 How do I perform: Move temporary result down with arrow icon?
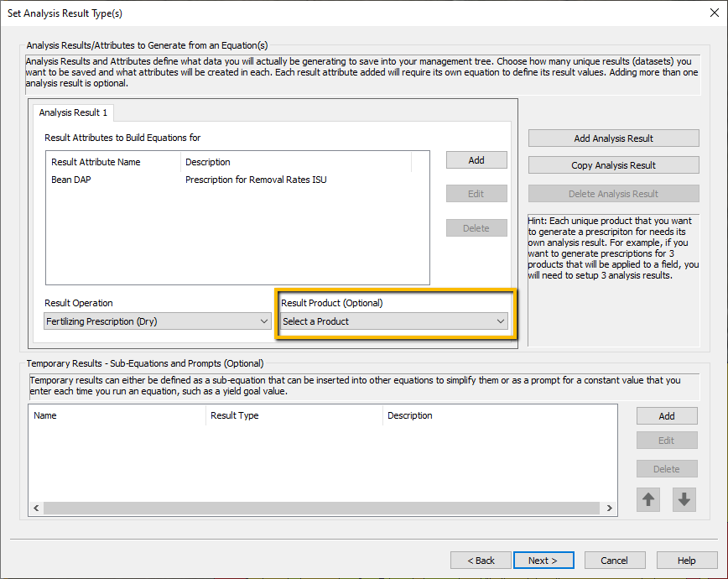click(684, 499)
